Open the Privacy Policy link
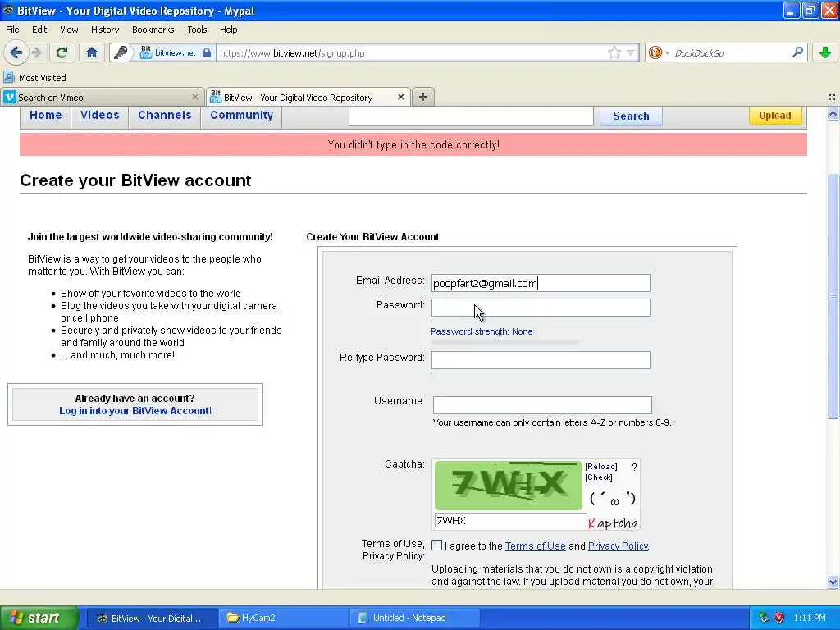This screenshot has width=840, height=630. 618,546
